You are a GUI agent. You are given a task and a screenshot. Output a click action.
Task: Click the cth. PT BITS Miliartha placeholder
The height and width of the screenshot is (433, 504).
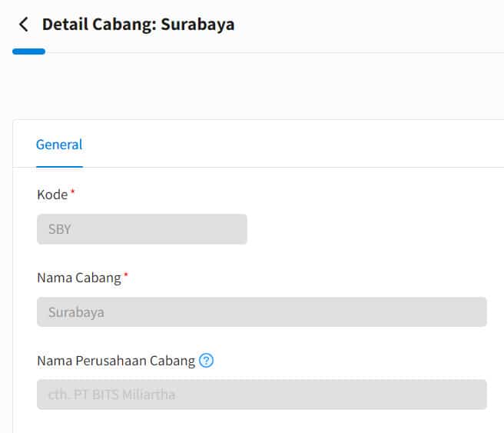(x=111, y=395)
